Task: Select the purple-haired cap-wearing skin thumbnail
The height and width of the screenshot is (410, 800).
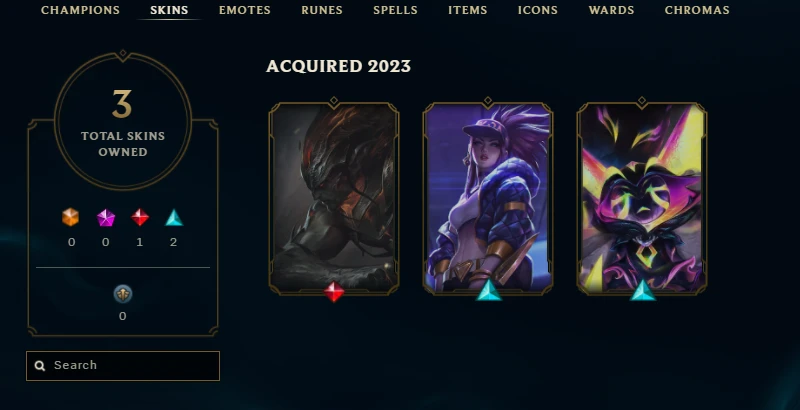Action: click(488, 198)
